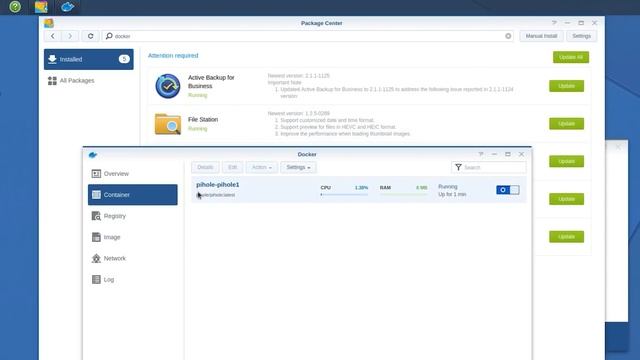Select the All Packages category
The image size is (640, 360).
(89, 80)
